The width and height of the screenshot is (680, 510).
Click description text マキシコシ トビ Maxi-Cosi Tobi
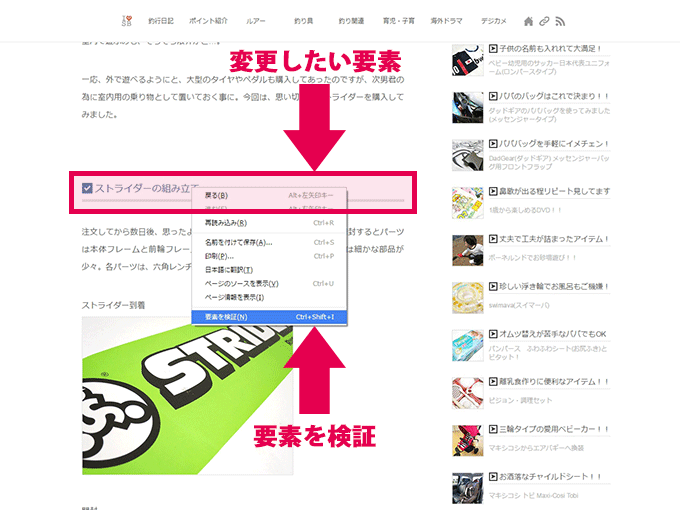[x=533, y=496]
